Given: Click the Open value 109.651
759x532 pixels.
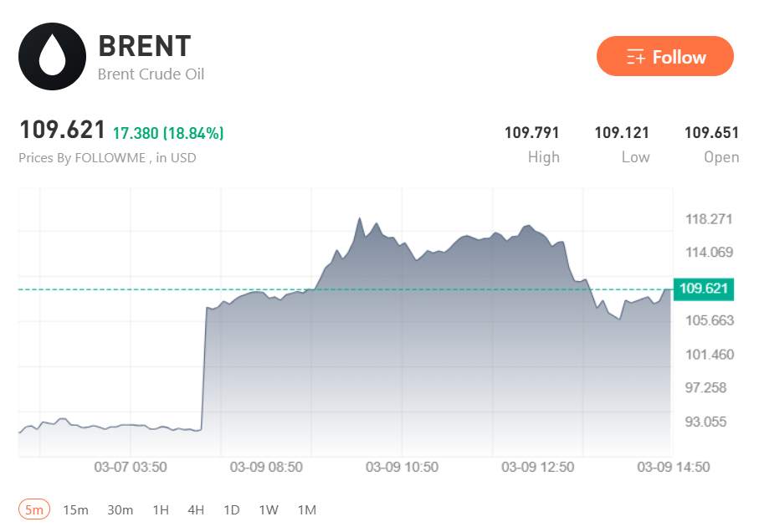Looking at the screenshot, I should (712, 132).
